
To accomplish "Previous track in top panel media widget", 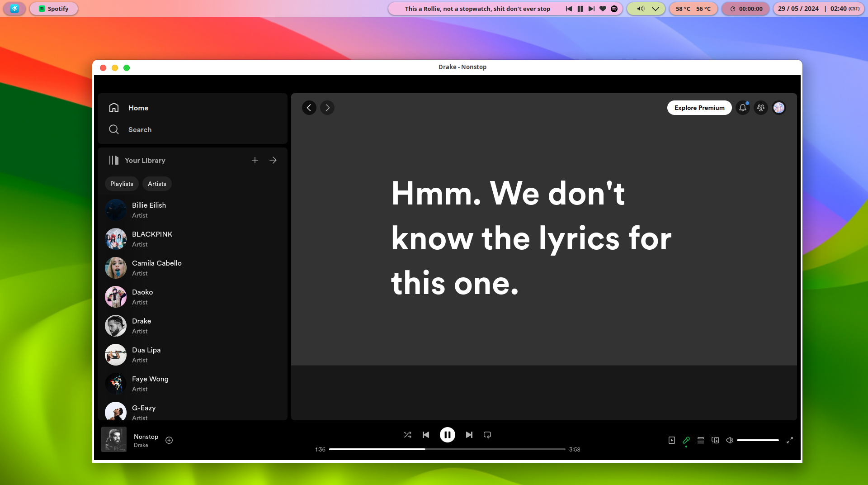I will pos(569,9).
